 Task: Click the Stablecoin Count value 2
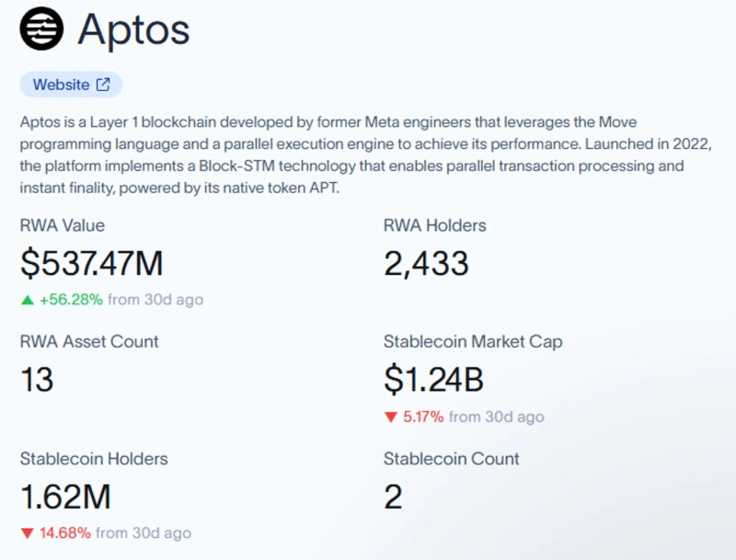393,497
